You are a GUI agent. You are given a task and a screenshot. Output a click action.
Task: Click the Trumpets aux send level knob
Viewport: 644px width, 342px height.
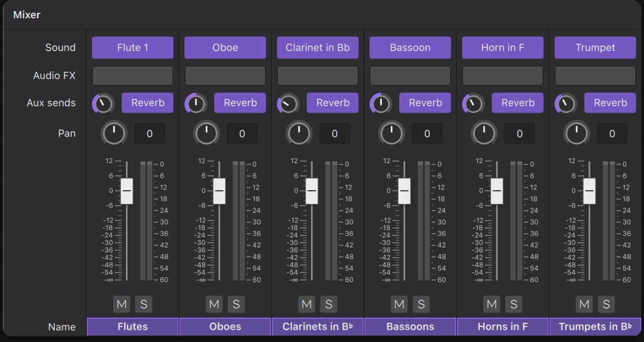(x=567, y=104)
